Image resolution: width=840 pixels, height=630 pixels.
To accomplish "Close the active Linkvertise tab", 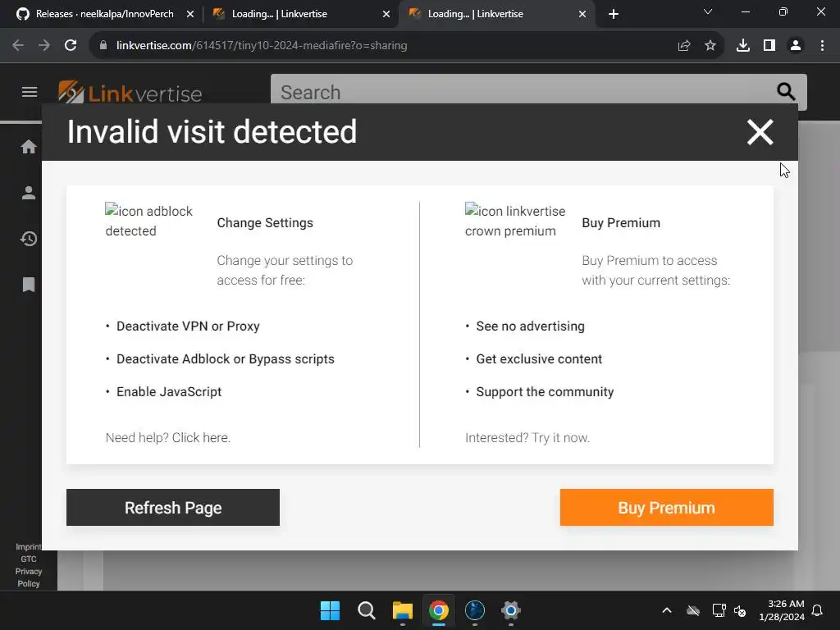I will 582,14.
